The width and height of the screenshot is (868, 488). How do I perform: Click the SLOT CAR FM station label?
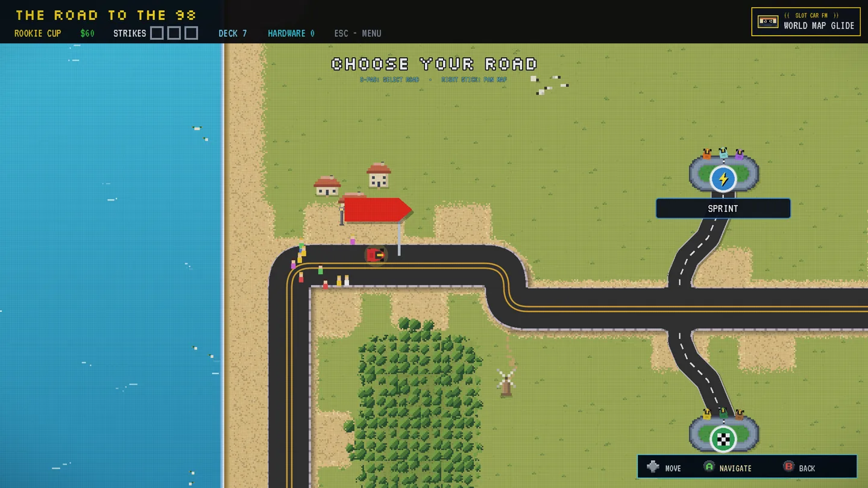(811, 16)
